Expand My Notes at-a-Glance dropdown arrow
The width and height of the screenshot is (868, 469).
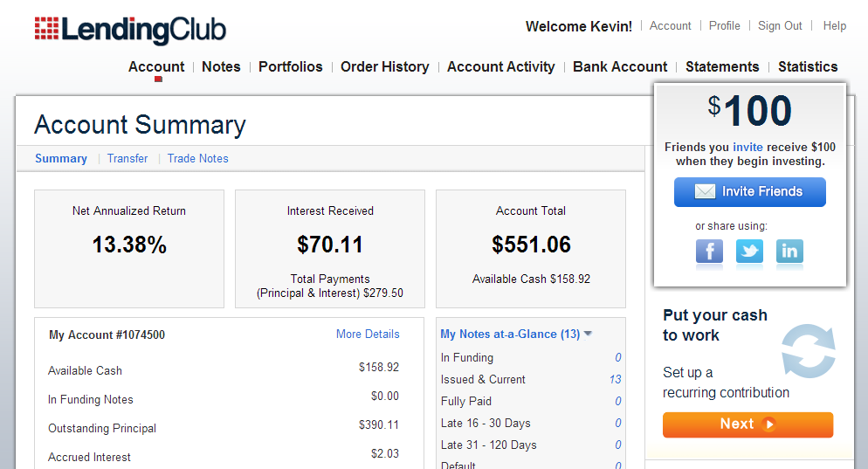[588, 334]
